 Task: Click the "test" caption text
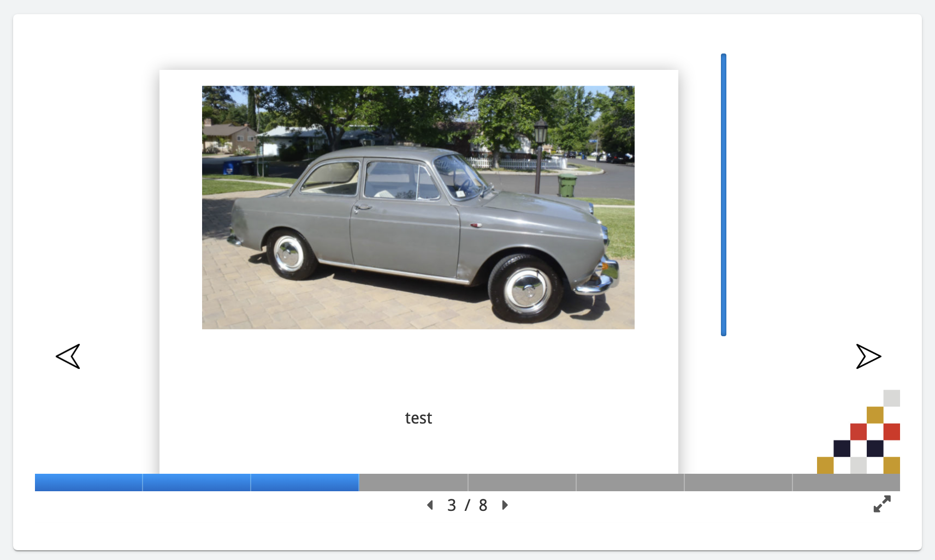[x=418, y=418]
